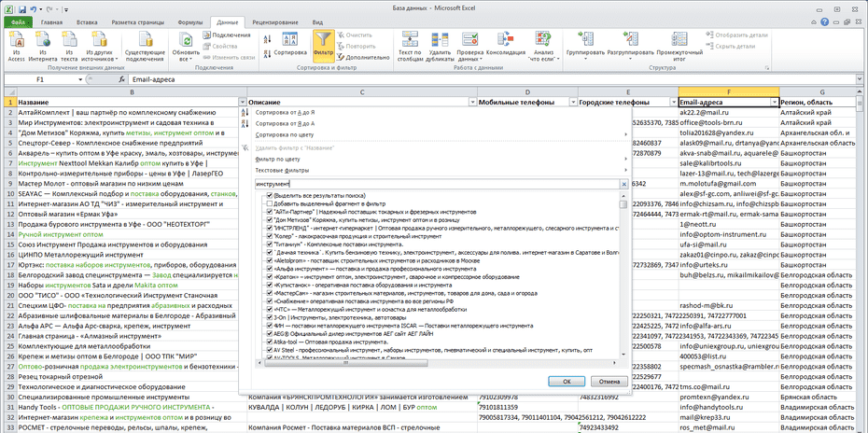The width and height of the screenshot is (868, 433).
Task: Confirm the filter with 'ОК' button
Action: coord(567,382)
